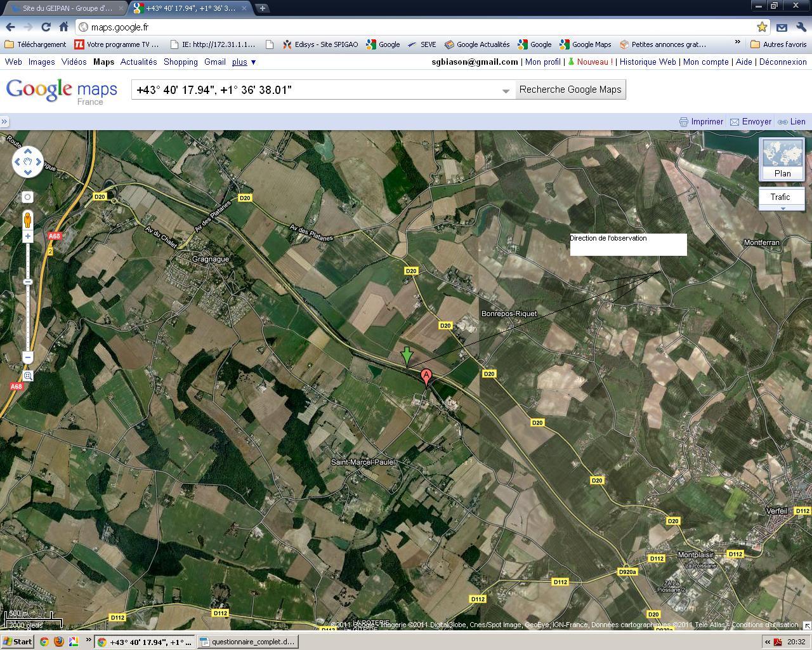The image size is (812, 650).
Task: Toggle the Trafic layer
Action: pos(780,197)
